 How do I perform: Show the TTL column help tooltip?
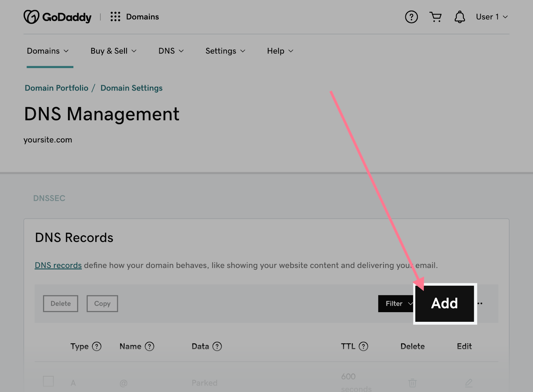click(364, 346)
